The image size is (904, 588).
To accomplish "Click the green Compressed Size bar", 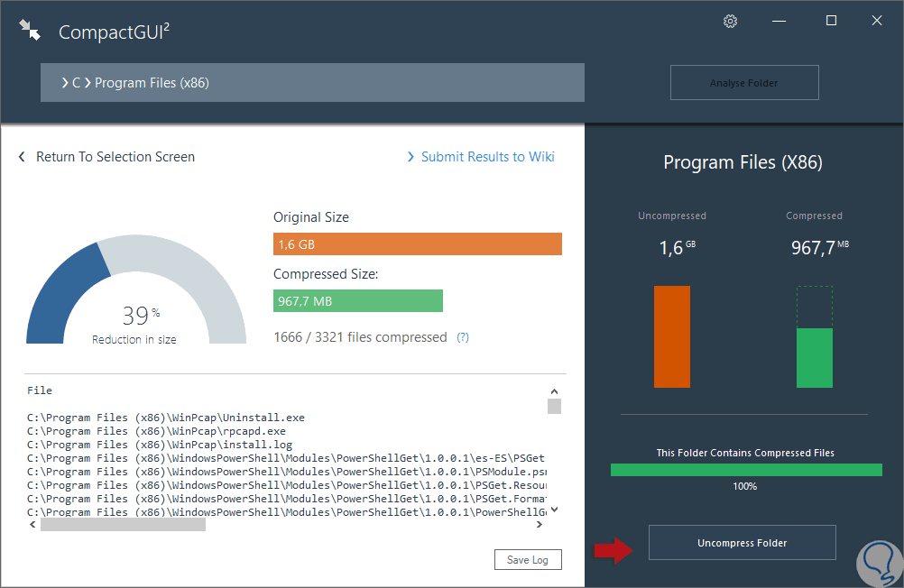I will 357,301.
